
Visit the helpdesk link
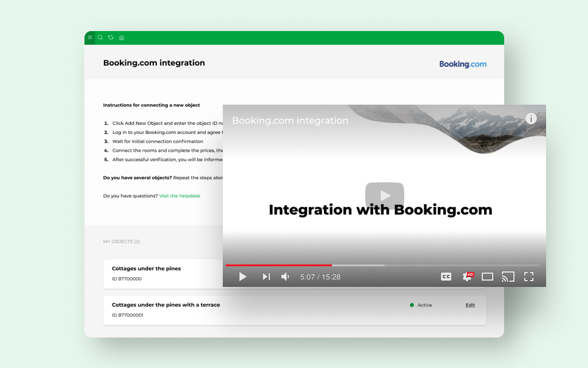[180, 196]
